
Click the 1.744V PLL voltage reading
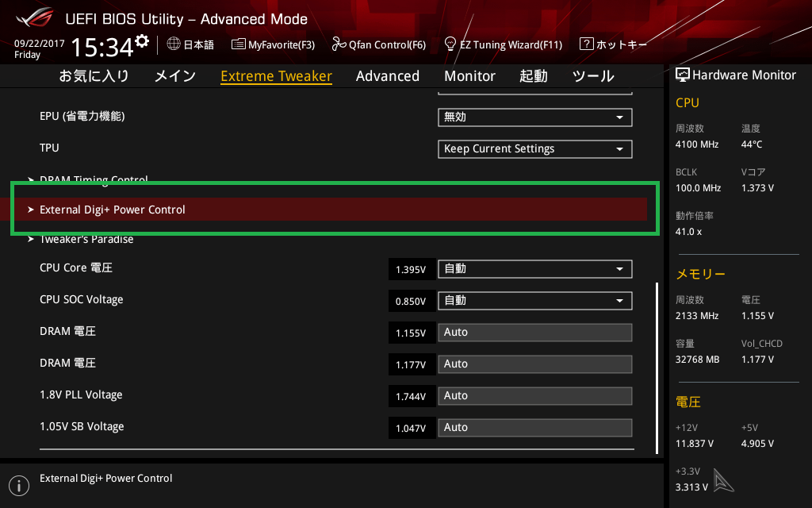click(x=411, y=397)
